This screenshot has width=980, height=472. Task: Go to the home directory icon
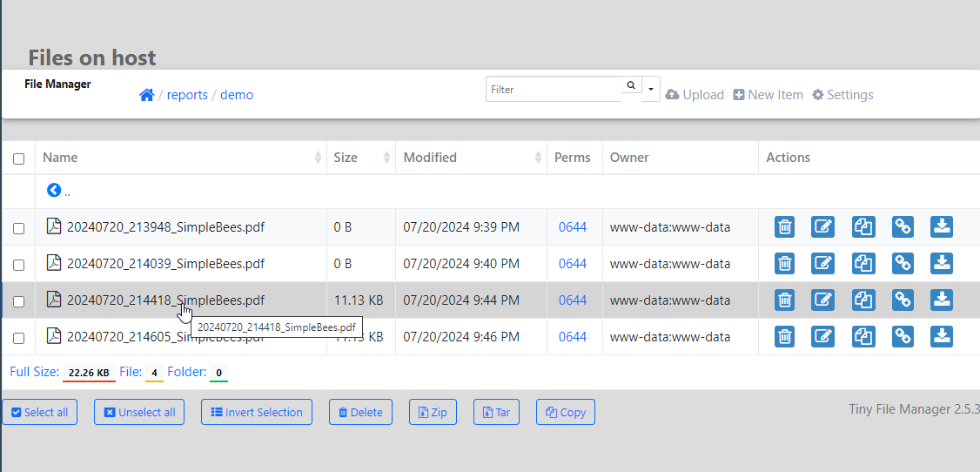[147, 95]
